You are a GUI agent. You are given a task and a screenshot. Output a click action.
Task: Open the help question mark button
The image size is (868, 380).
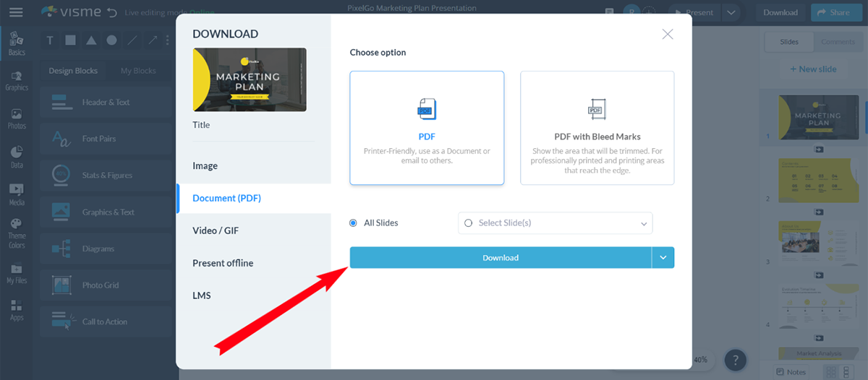[735, 359]
